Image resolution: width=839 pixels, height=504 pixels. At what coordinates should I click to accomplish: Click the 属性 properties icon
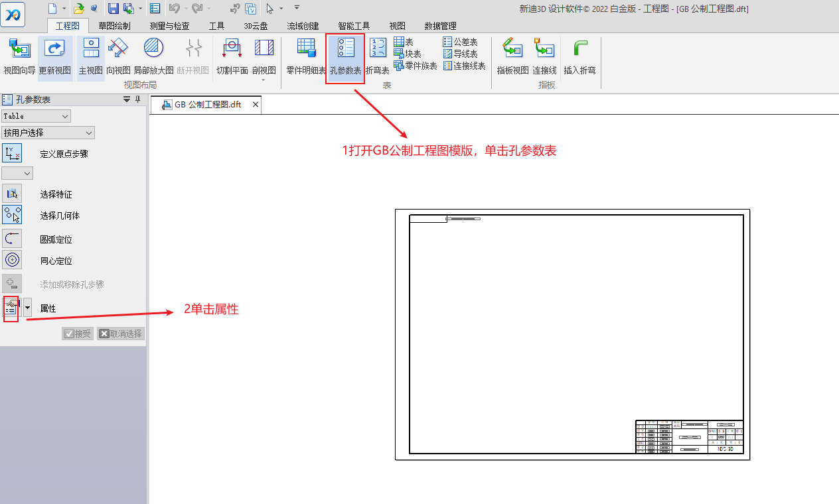coord(11,308)
